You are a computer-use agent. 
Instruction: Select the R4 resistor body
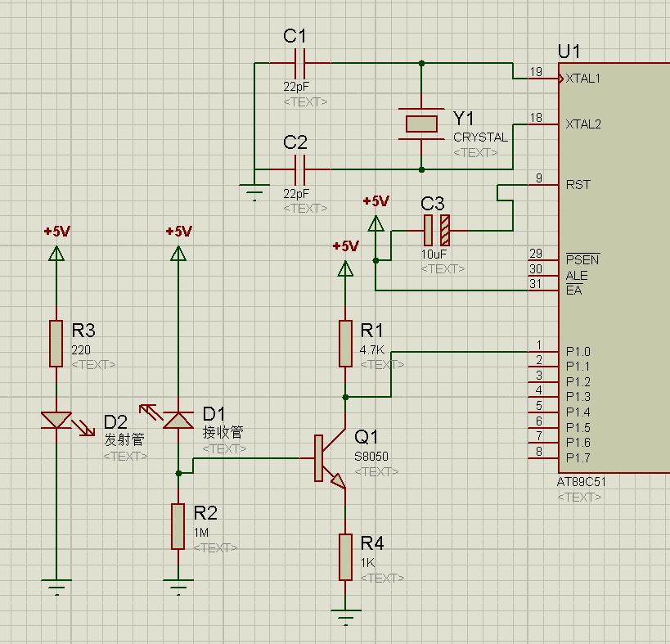pyautogui.click(x=345, y=556)
